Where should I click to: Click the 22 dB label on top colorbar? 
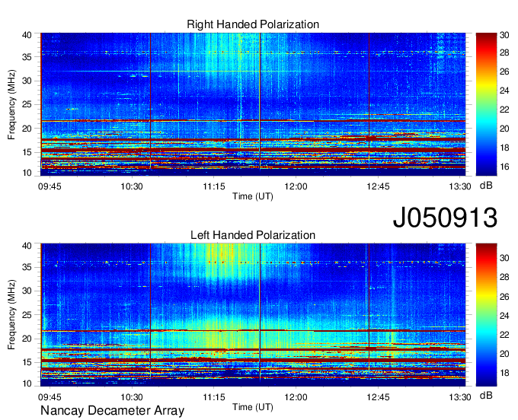504,110
